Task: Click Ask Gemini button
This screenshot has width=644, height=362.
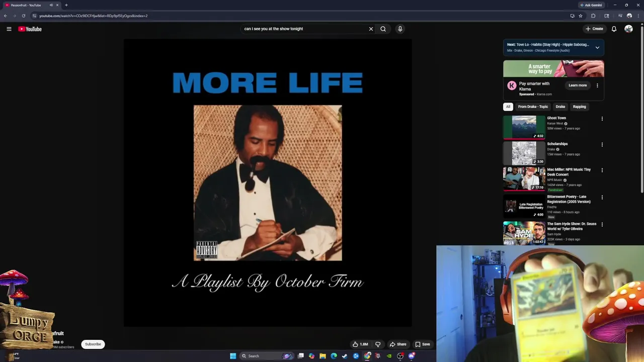Action: (591, 5)
